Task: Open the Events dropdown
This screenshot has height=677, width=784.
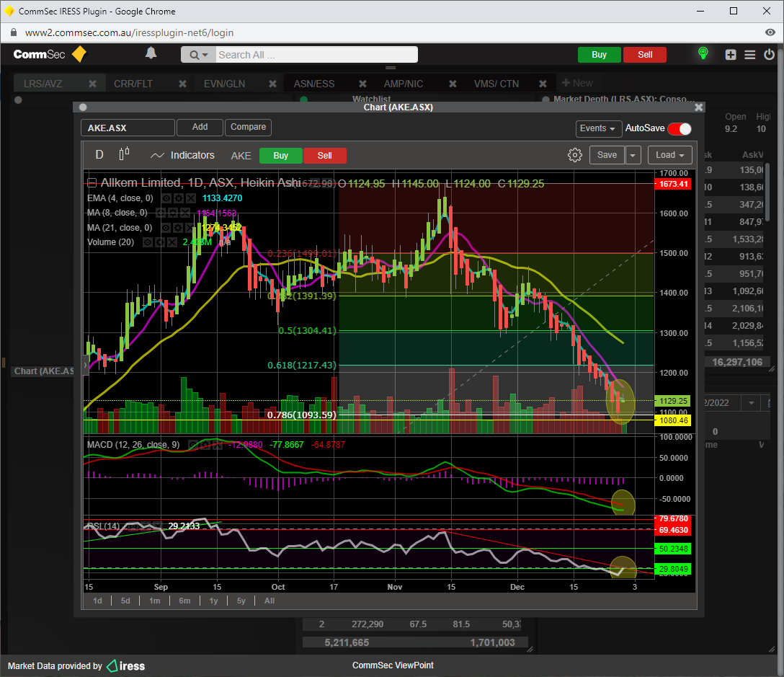Action: point(599,128)
